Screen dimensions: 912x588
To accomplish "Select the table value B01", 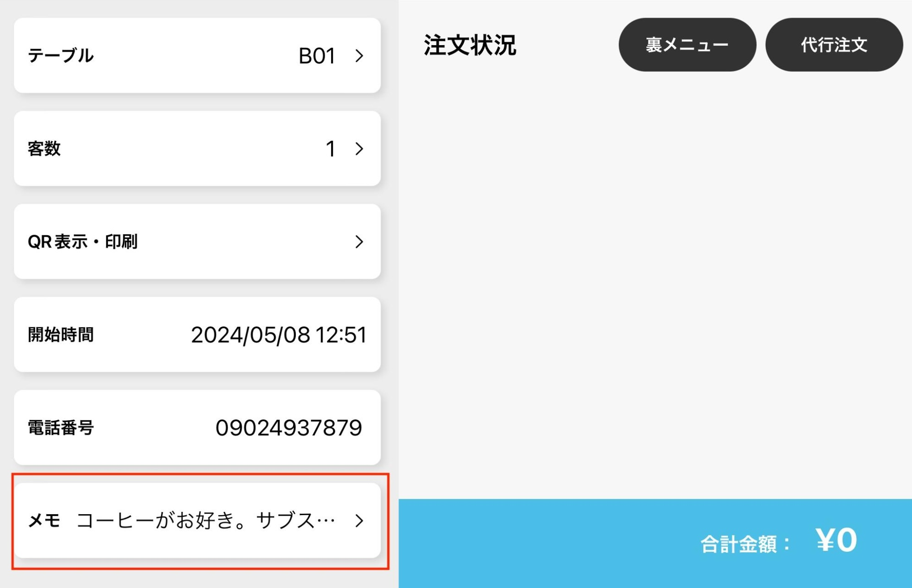I will pos(317,56).
